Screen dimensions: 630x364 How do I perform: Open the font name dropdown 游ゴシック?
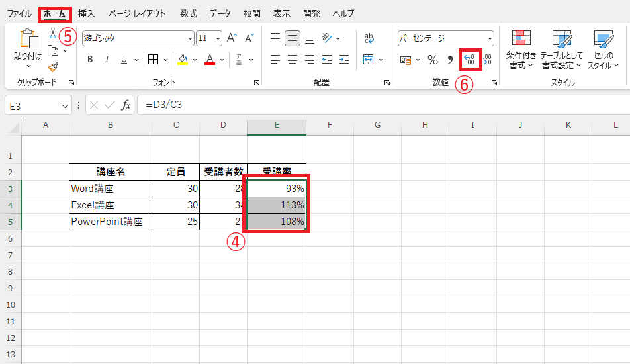coord(190,38)
